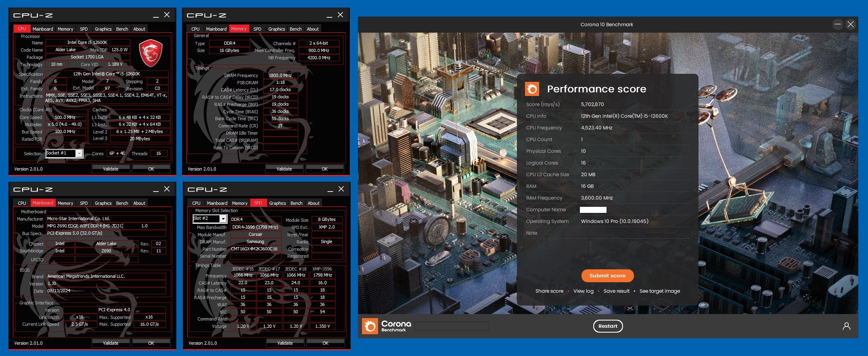Click the Corona logo icon beside Performance score

point(532,89)
